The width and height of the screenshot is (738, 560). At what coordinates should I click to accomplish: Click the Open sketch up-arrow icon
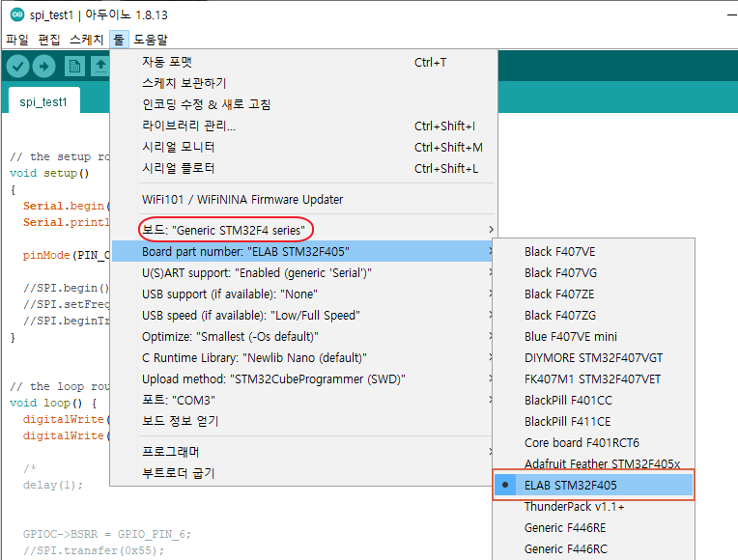[x=100, y=67]
